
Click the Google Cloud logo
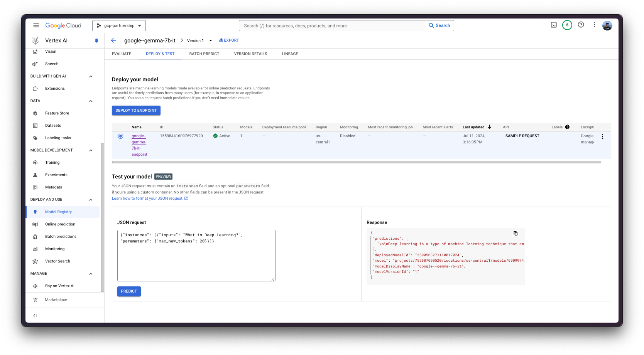point(63,25)
